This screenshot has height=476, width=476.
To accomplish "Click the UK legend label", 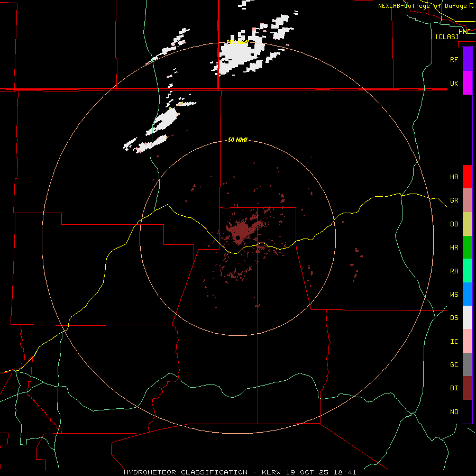I will (454, 83).
